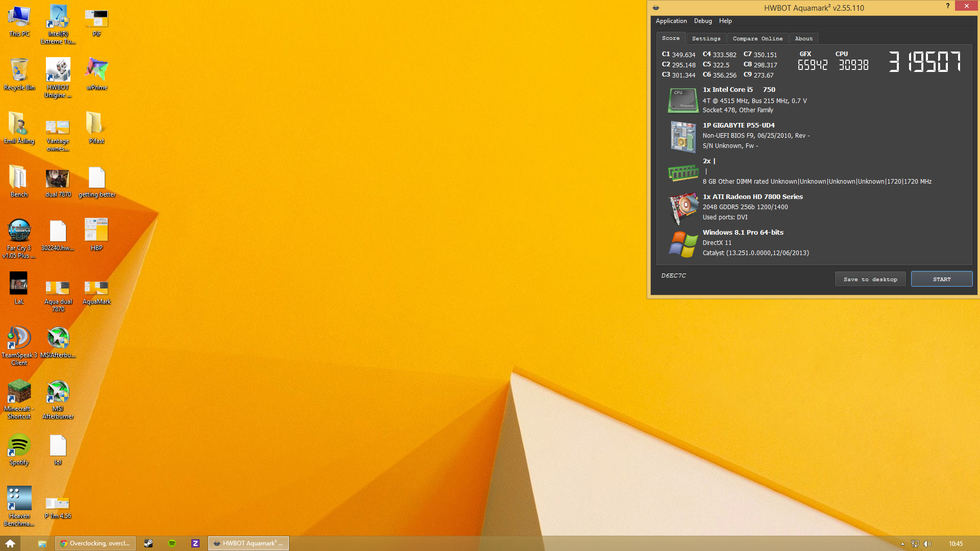Show hidden system tray icons
980x551 pixels.
902,544
